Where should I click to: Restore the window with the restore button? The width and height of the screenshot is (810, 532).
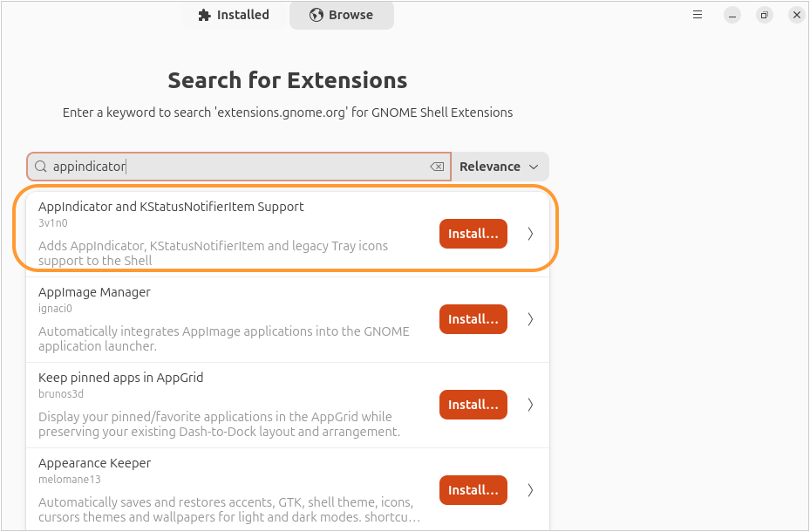(x=764, y=14)
